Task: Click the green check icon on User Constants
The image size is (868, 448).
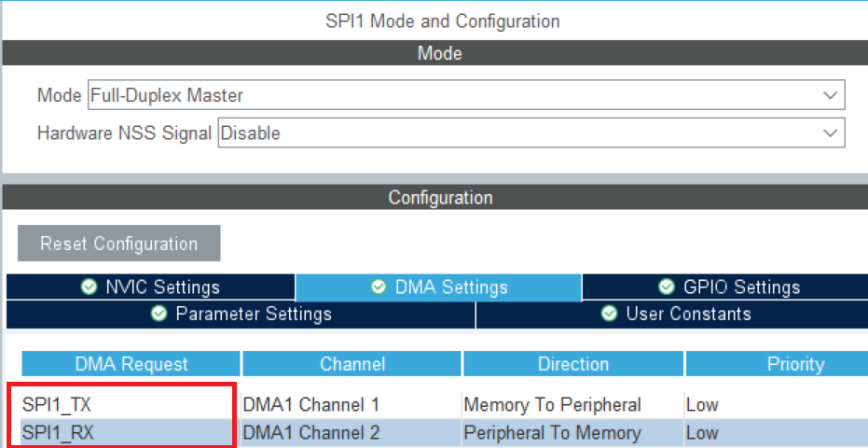Action: coord(609,314)
